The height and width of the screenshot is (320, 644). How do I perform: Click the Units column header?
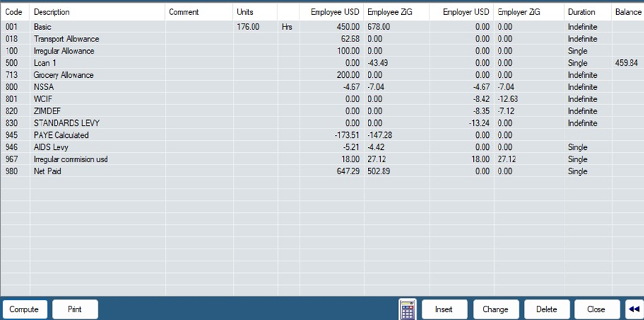(x=255, y=12)
